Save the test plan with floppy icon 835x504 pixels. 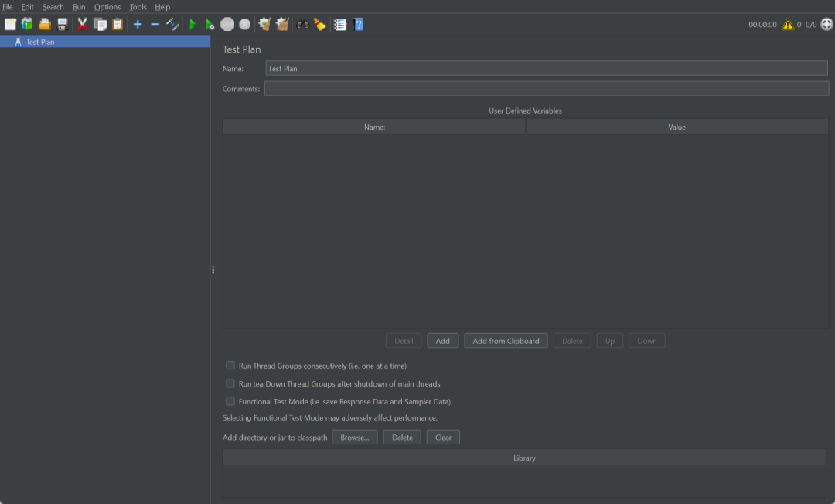tap(63, 25)
